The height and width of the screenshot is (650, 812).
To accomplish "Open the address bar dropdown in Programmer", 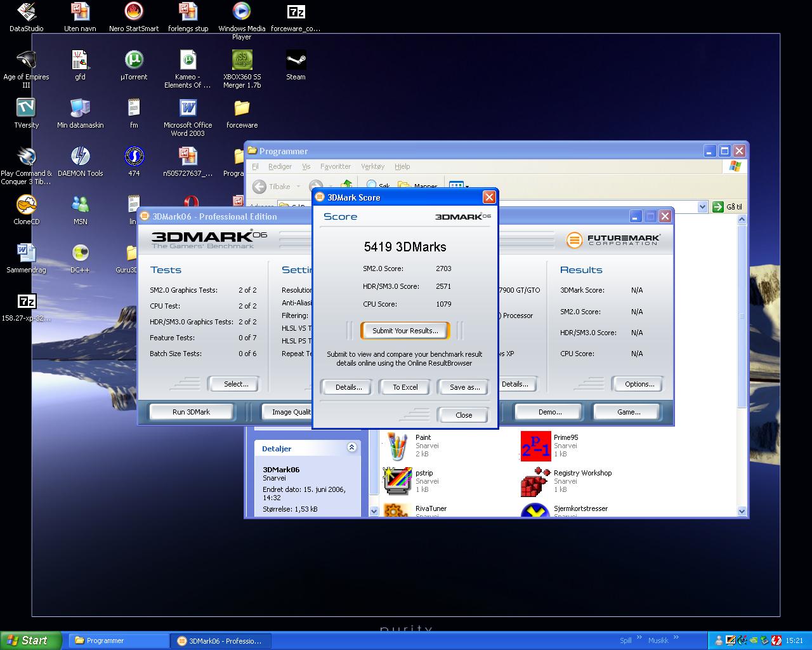I will [702, 207].
